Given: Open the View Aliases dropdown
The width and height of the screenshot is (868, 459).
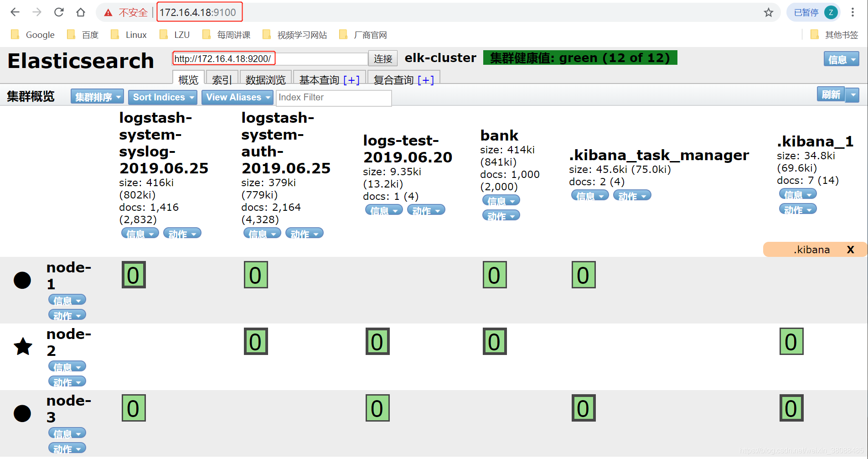Looking at the screenshot, I should click(x=237, y=97).
